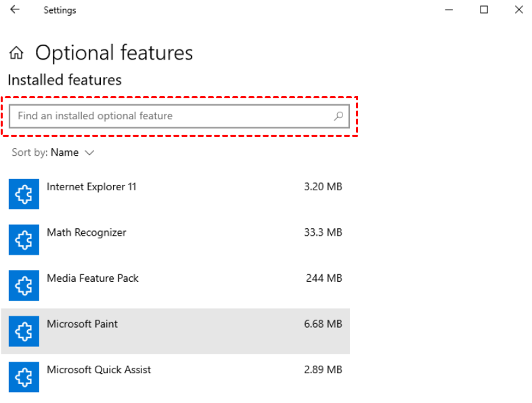This screenshot has width=532, height=403.
Task: Click the Math Recognizer puzzle icon
Action: [24, 240]
